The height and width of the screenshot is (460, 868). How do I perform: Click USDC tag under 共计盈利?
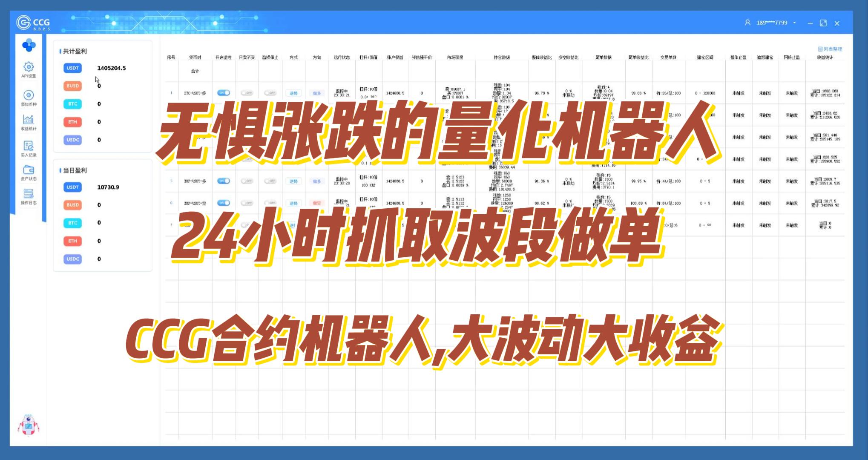[73, 140]
